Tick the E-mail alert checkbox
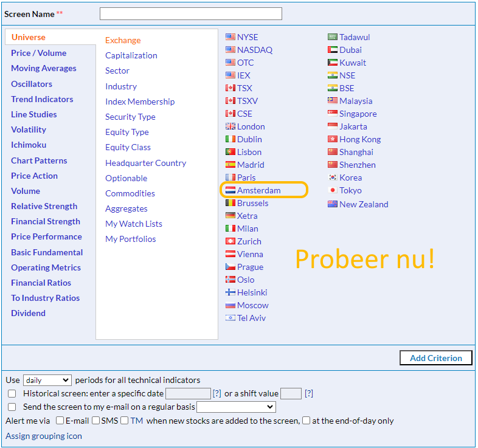This screenshot has width=478, height=448. coord(60,421)
